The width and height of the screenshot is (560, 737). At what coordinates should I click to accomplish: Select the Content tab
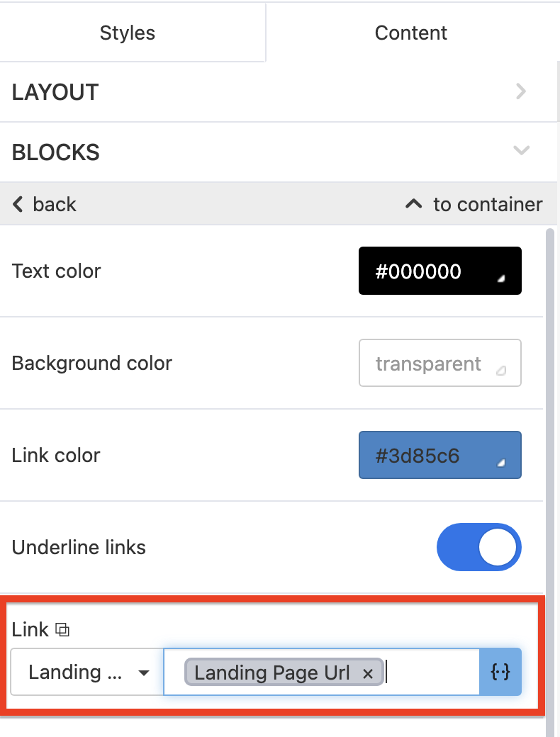(x=411, y=33)
